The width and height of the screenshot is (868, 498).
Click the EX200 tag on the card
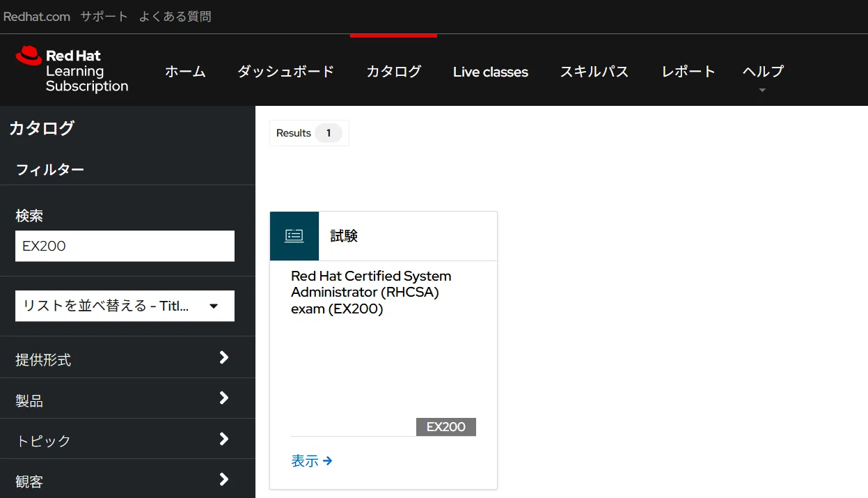[446, 427]
